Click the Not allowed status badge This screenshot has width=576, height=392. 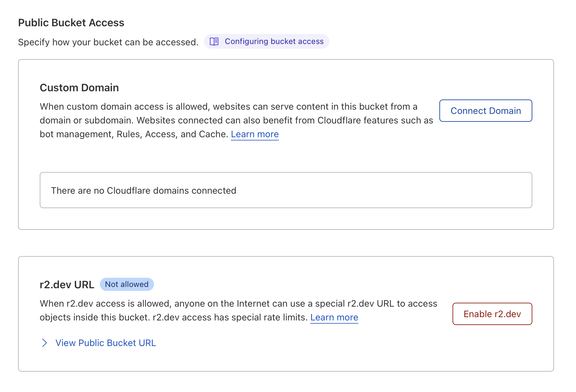tap(127, 284)
